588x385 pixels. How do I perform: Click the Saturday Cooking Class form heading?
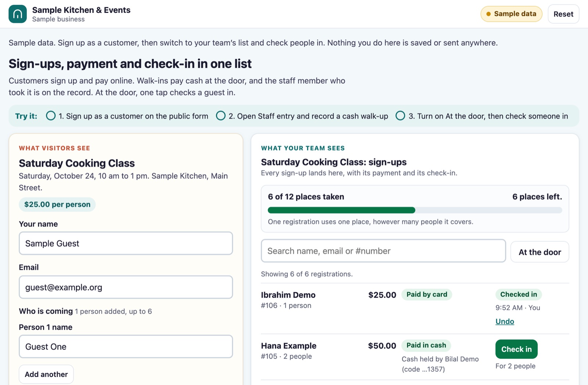pyautogui.click(x=77, y=163)
